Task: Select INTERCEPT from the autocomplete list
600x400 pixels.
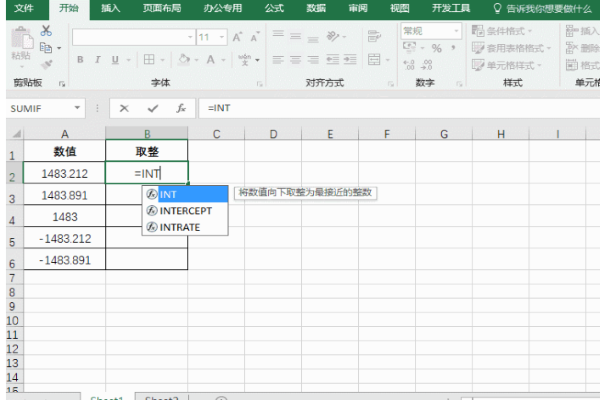Action: (185, 211)
